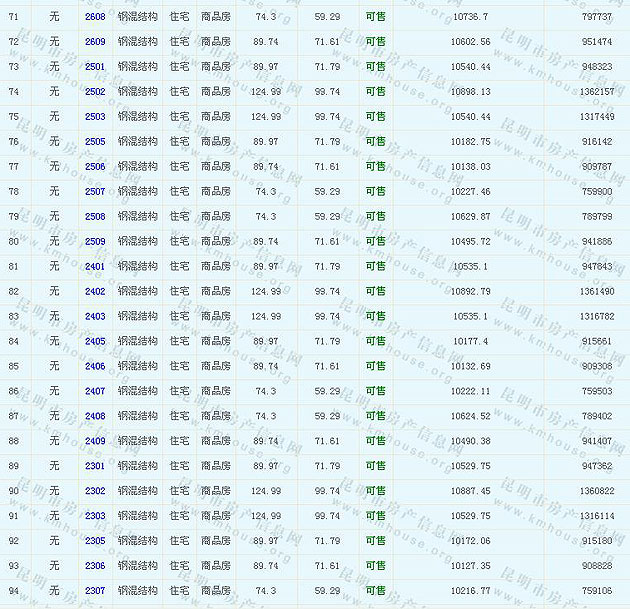Click the 可售 status in row 80
630x609 pixels.
[375, 242]
